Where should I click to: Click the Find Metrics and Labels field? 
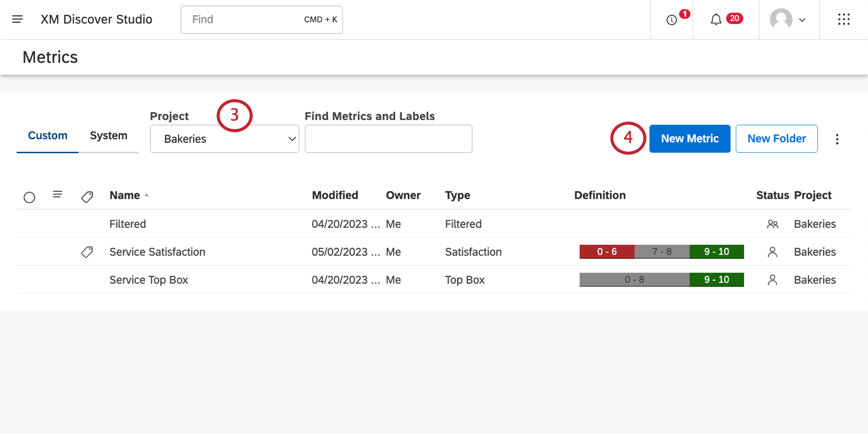[388, 139]
